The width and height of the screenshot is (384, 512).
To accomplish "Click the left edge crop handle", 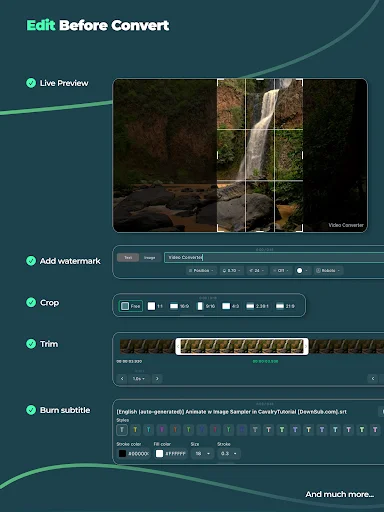I will pyautogui.click(x=218, y=155).
